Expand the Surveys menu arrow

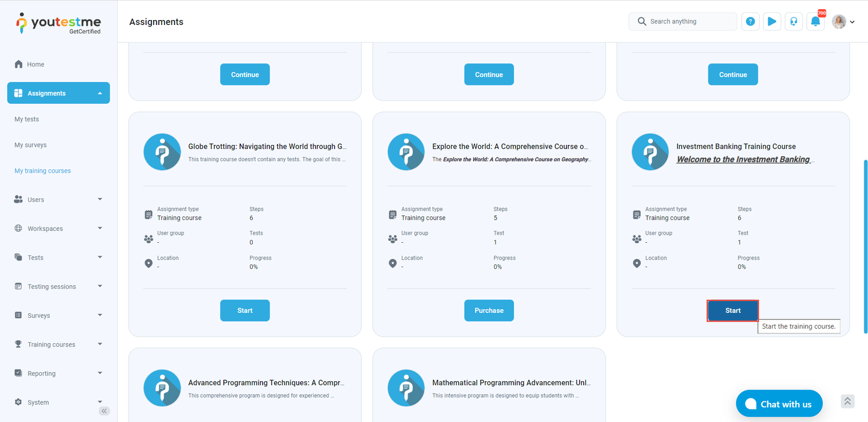point(100,315)
